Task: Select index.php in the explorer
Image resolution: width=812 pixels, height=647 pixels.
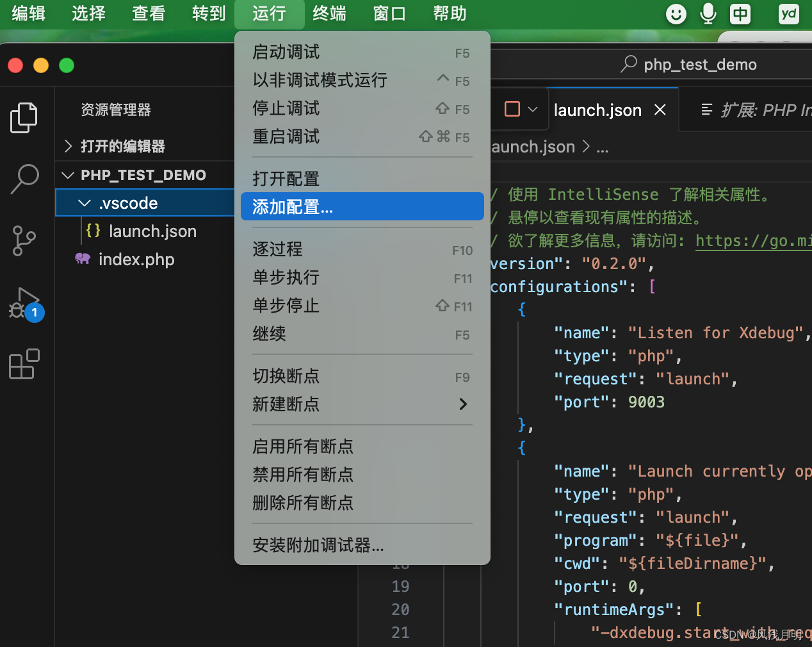Action: (x=136, y=259)
